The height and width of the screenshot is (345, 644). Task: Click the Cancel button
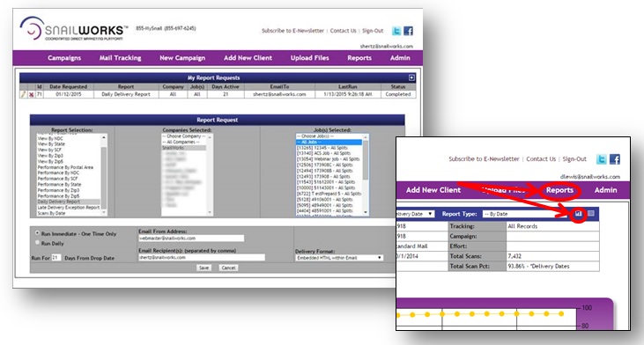228,268
